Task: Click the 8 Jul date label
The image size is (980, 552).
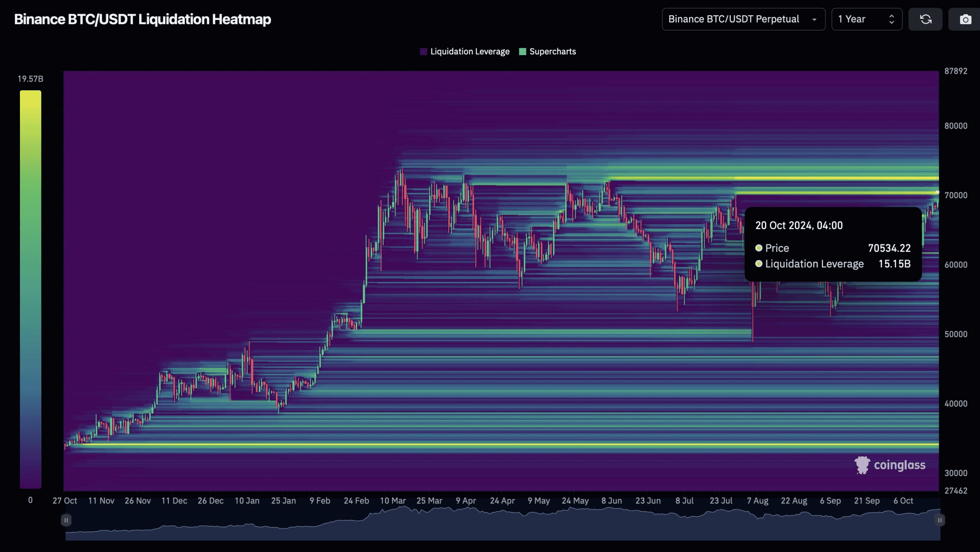Action: click(684, 501)
